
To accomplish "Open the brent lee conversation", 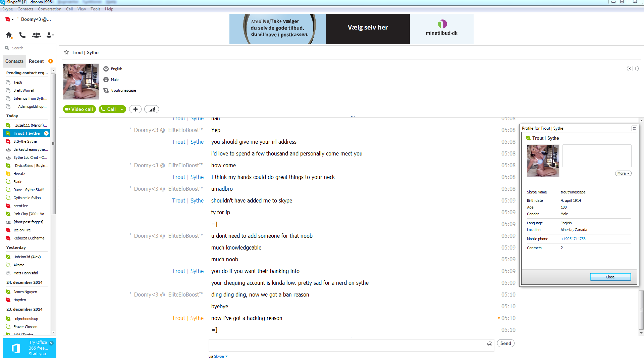I will click(x=27, y=206).
